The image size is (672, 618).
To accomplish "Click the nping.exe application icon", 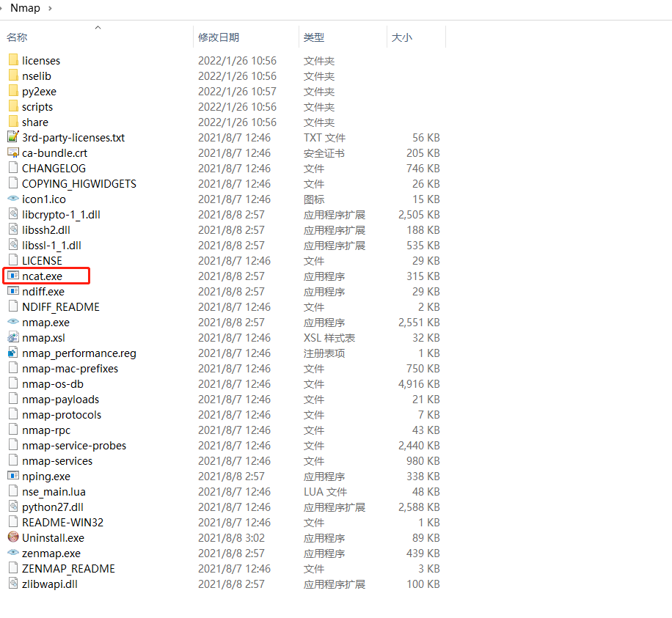I will pyautogui.click(x=13, y=475).
